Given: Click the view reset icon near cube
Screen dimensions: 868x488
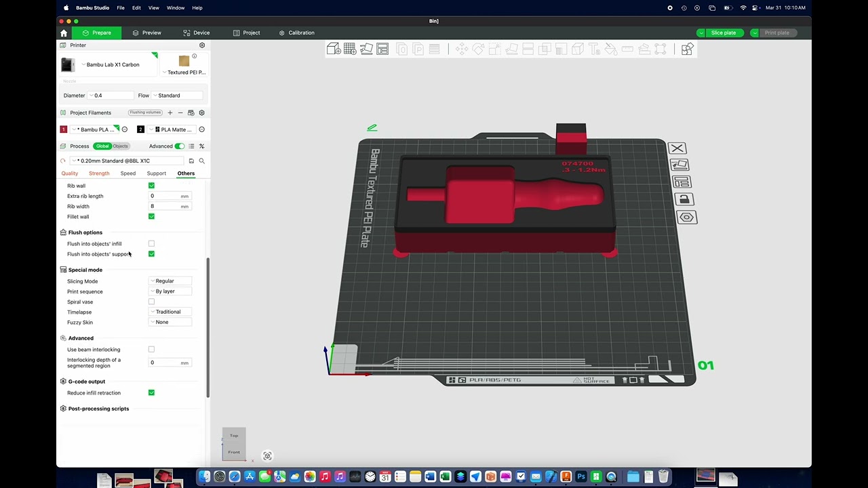Looking at the screenshot, I should pos(267,456).
